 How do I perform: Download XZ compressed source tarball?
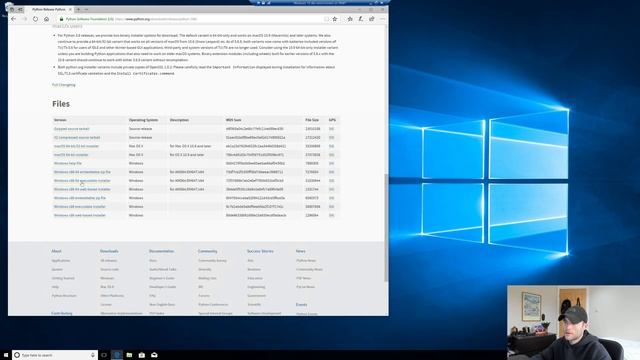pyautogui.click(x=77, y=138)
